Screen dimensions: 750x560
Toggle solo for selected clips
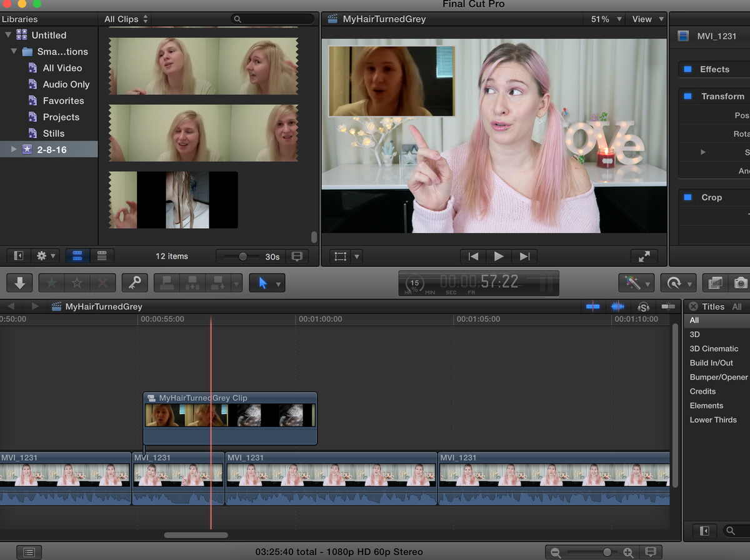(643, 306)
